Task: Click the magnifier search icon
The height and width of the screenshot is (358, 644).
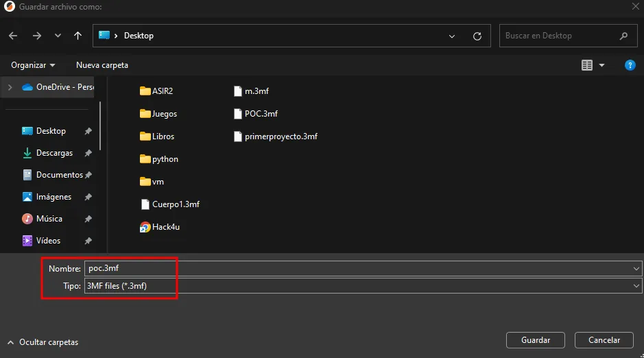Action: (x=623, y=36)
